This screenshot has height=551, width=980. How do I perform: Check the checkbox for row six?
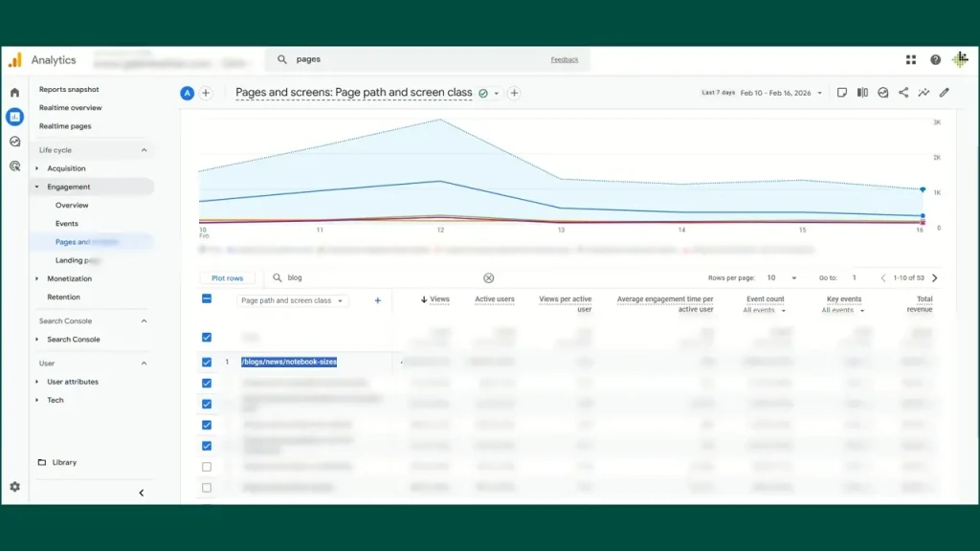coord(206,467)
